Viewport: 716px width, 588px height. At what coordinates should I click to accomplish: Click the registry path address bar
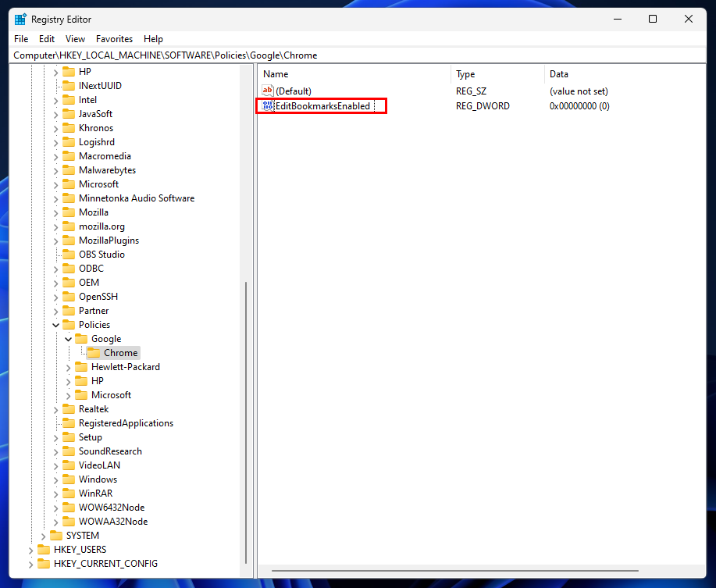(358, 55)
